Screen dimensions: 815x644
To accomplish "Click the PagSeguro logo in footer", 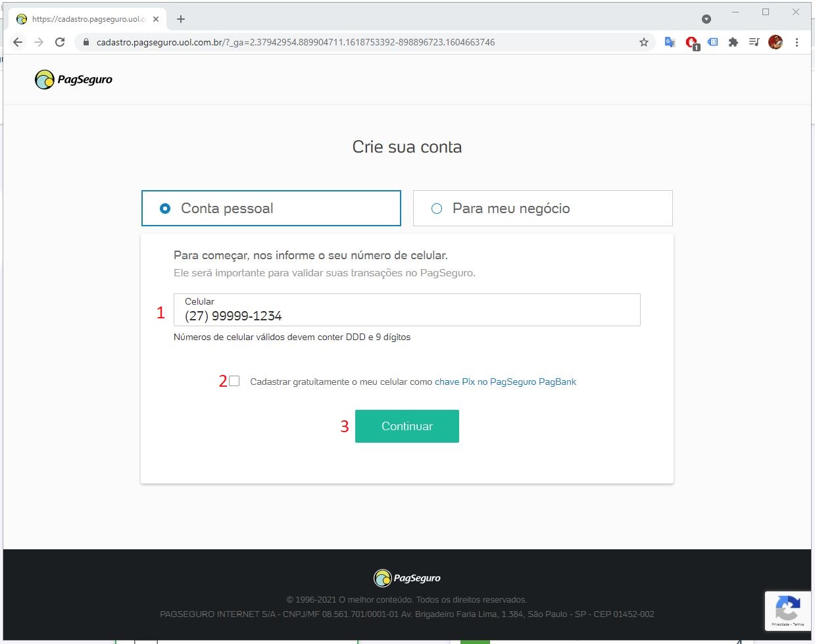I will click(407, 578).
